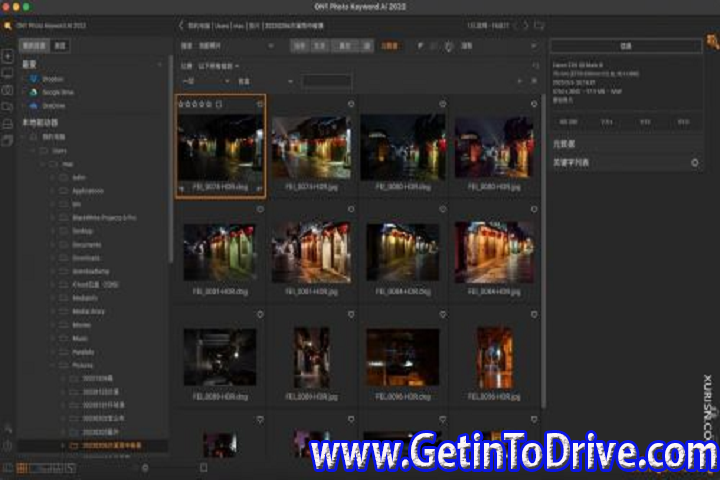Viewport: 720px width, 480px height.
Task: Click the first gray filter button in toolbar
Action: pos(299,46)
